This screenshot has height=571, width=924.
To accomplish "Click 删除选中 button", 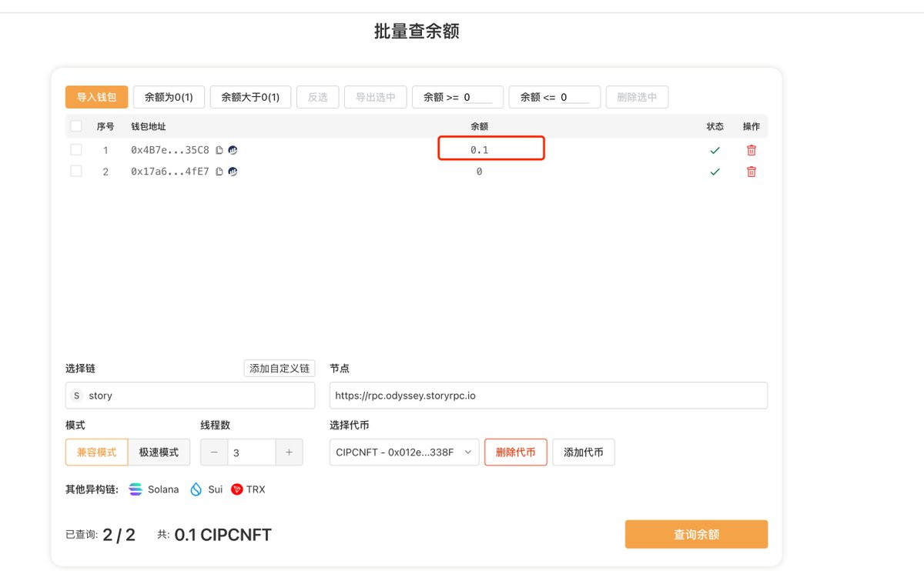I will point(637,97).
